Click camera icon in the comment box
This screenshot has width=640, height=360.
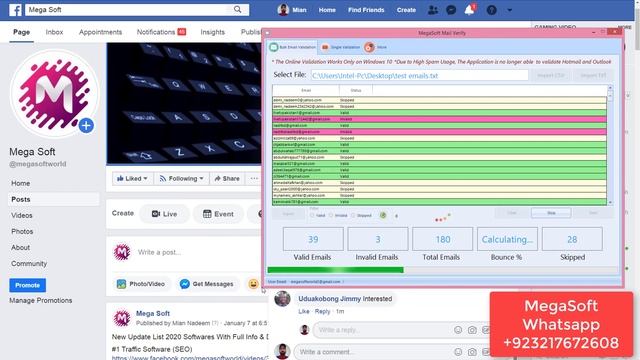472,352
